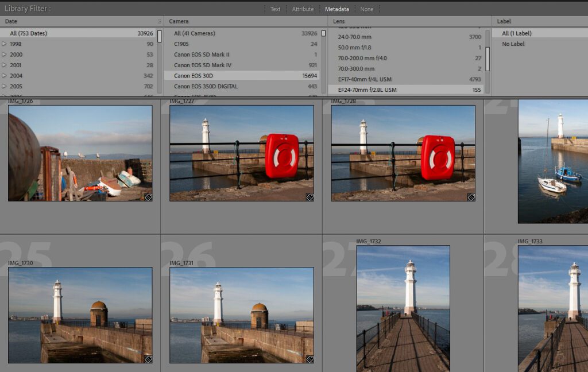Click the Lens column scrollbar thumb

click(x=488, y=58)
